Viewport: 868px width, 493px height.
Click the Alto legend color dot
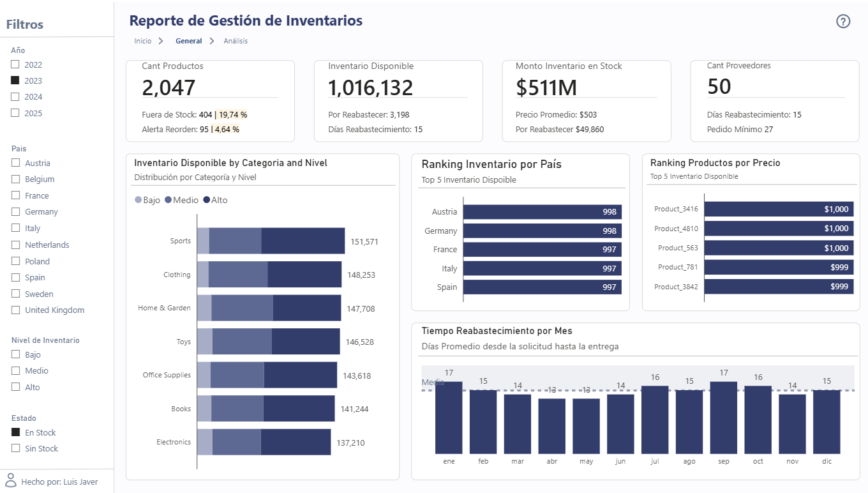(207, 201)
